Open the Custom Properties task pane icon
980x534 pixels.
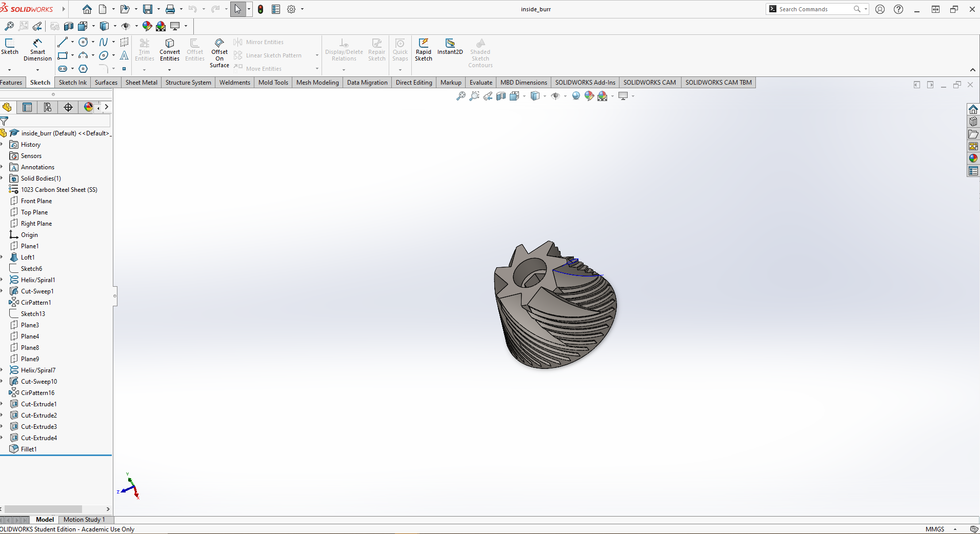point(973,171)
